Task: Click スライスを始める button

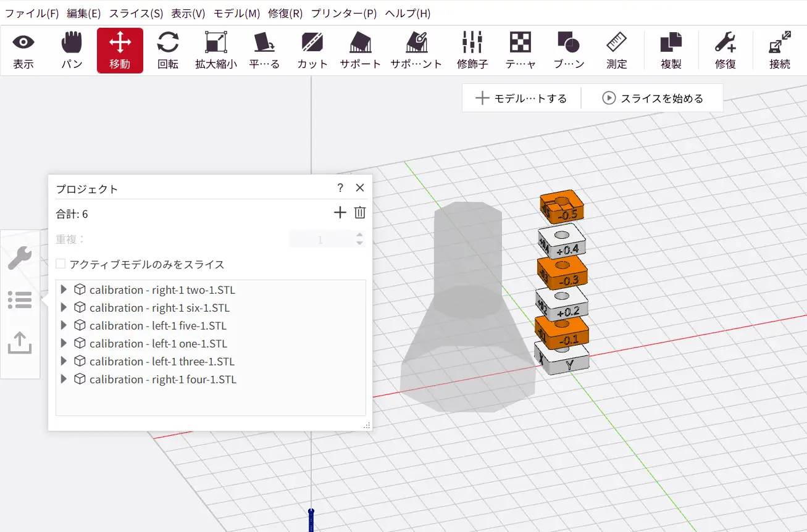Action: pyautogui.click(x=653, y=98)
